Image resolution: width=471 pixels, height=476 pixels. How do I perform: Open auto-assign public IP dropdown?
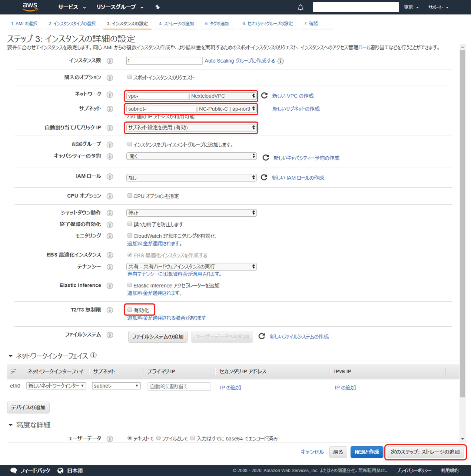coord(191,127)
